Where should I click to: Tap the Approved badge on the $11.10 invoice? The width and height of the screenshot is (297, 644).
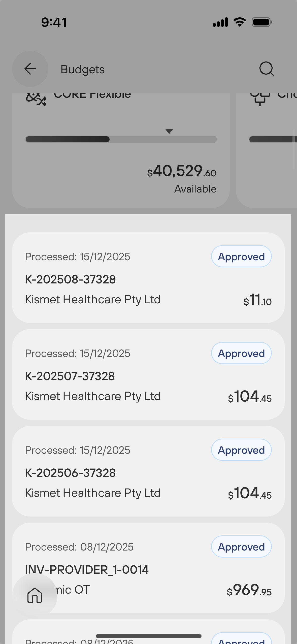pyautogui.click(x=241, y=256)
